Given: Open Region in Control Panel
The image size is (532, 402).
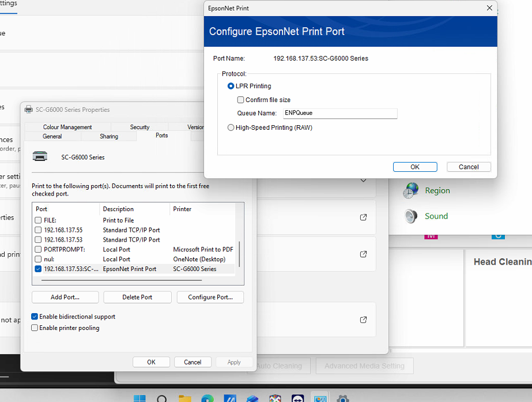Looking at the screenshot, I should (x=437, y=190).
